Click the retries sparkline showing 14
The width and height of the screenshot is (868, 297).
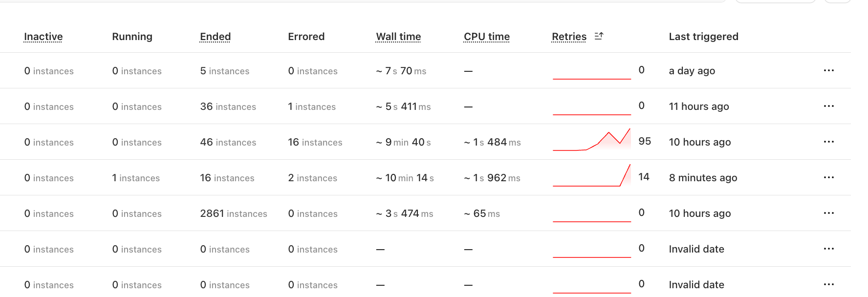591,176
